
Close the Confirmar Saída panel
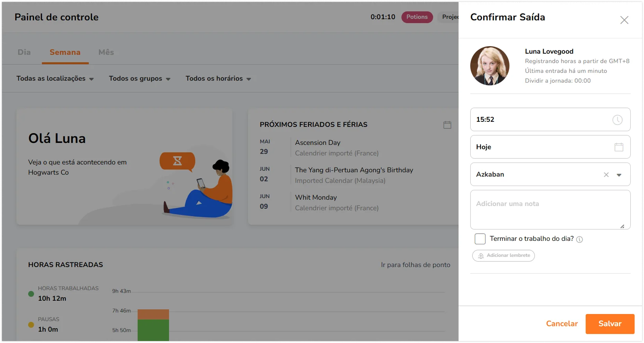click(x=624, y=20)
